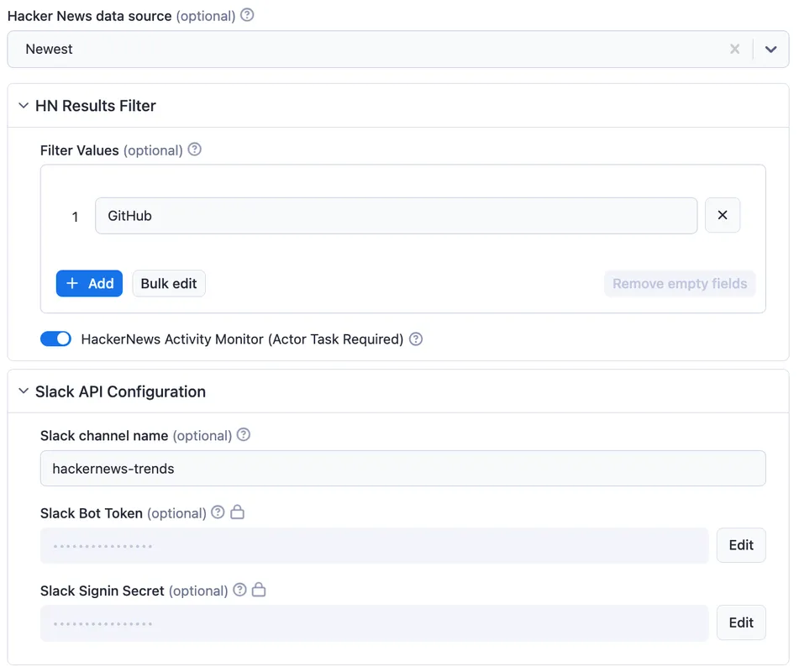Open Bulk edit for filter values
Screen dimensions: 799x672
click(x=169, y=283)
